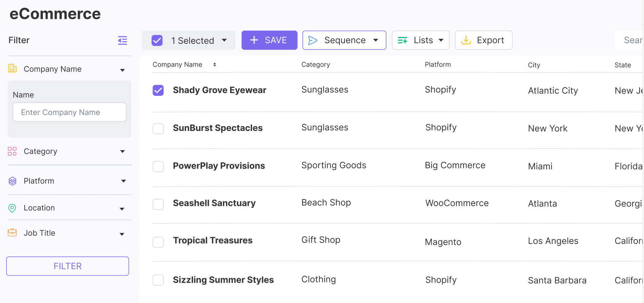Click the Location pin icon
Screen dimensions: 644x303
click(12, 208)
